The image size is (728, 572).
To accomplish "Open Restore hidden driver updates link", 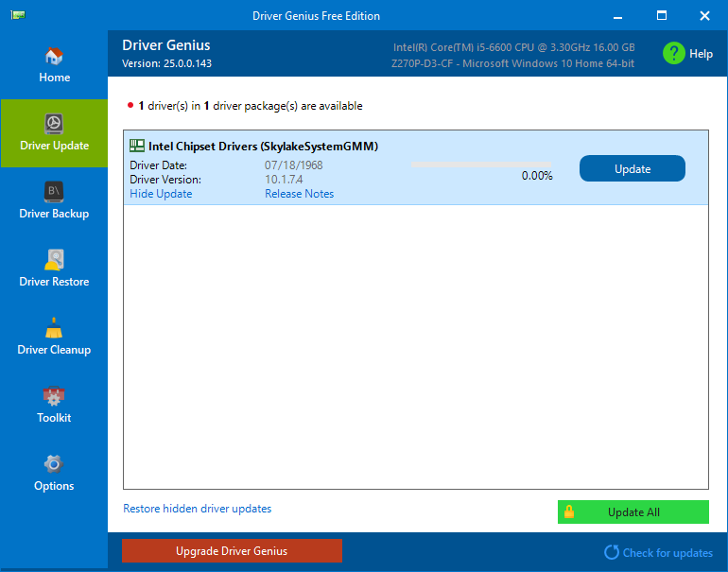I will (x=197, y=509).
